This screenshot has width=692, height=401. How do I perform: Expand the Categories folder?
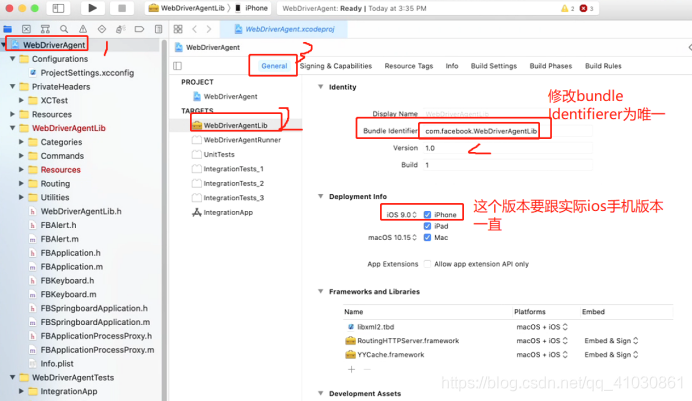(x=21, y=142)
